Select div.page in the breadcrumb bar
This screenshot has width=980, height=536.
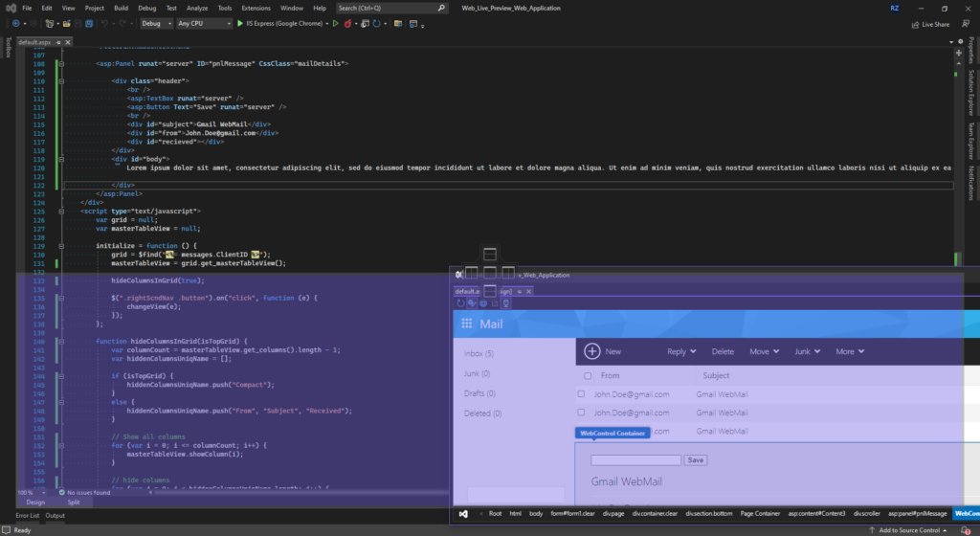coord(613,514)
